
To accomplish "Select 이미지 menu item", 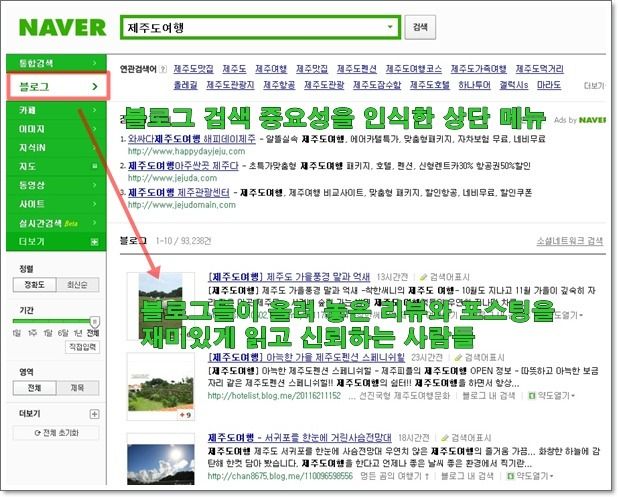I will pos(56,129).
